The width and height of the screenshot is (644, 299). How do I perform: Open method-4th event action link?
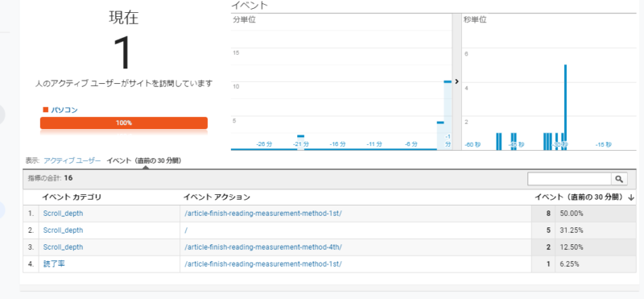[x=263, y=247]
